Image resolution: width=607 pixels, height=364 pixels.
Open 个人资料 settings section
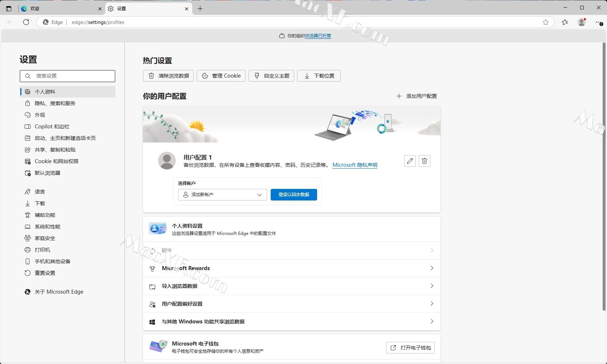tap(68, 92)
